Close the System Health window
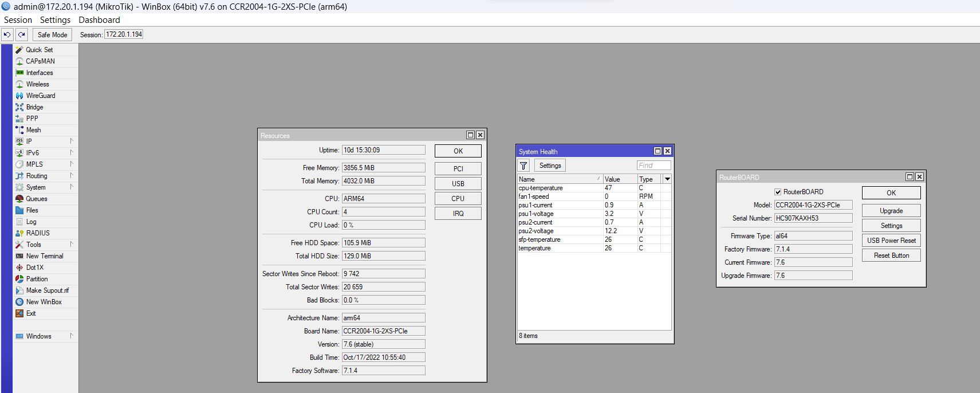Viewport: 980px width, 393px height. (x=667, y=151)
